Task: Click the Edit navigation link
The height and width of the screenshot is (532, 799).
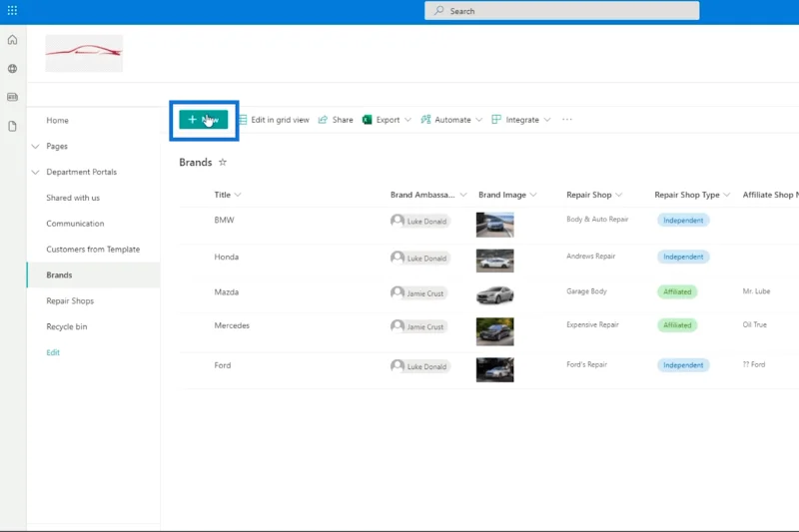Action: coord(53,352)
